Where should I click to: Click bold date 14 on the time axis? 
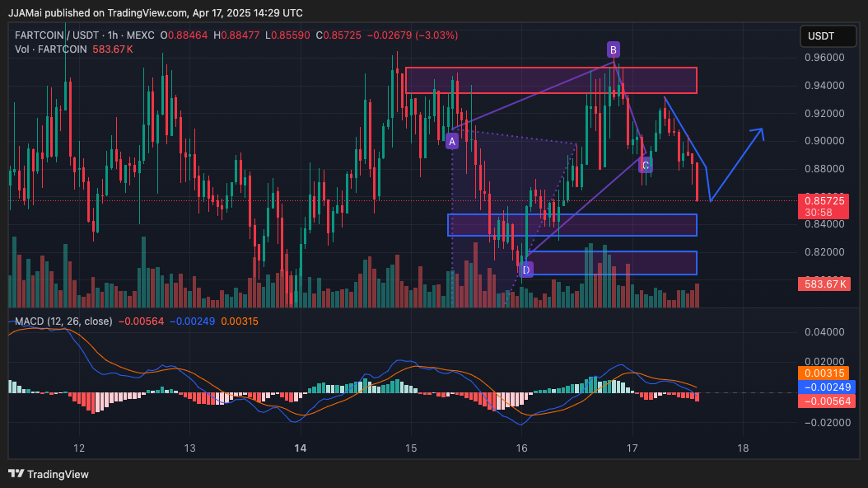tap(301, 448)
